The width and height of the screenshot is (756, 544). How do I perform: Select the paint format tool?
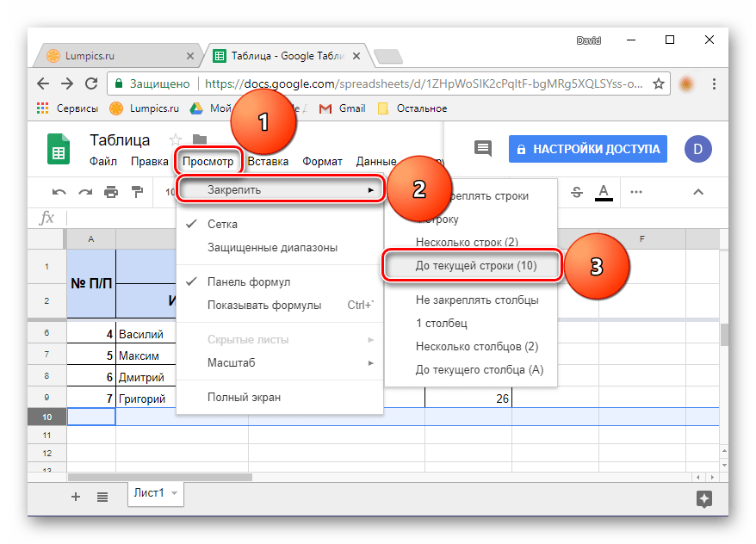[x=136, y=191]
